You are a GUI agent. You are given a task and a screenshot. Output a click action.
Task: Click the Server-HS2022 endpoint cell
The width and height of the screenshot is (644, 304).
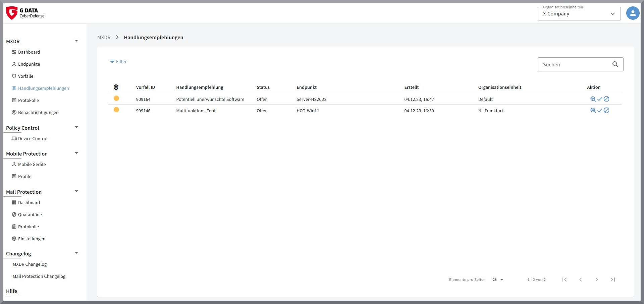312,99
